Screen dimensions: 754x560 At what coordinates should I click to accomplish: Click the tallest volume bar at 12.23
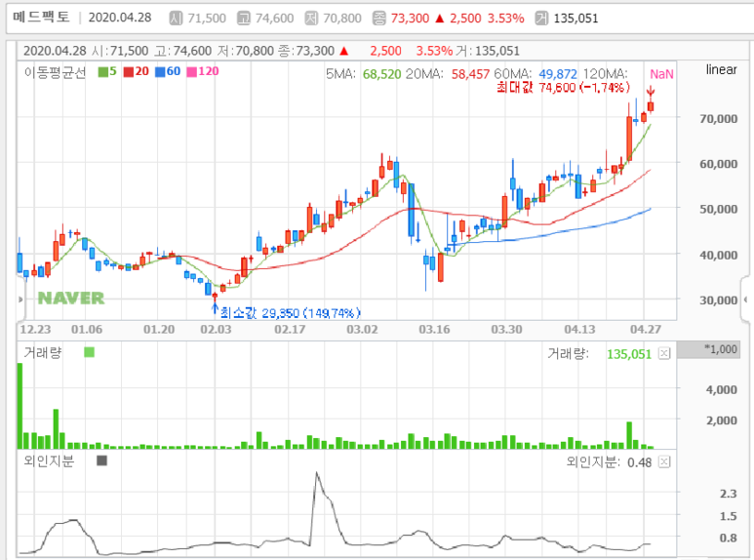point(20,406)
